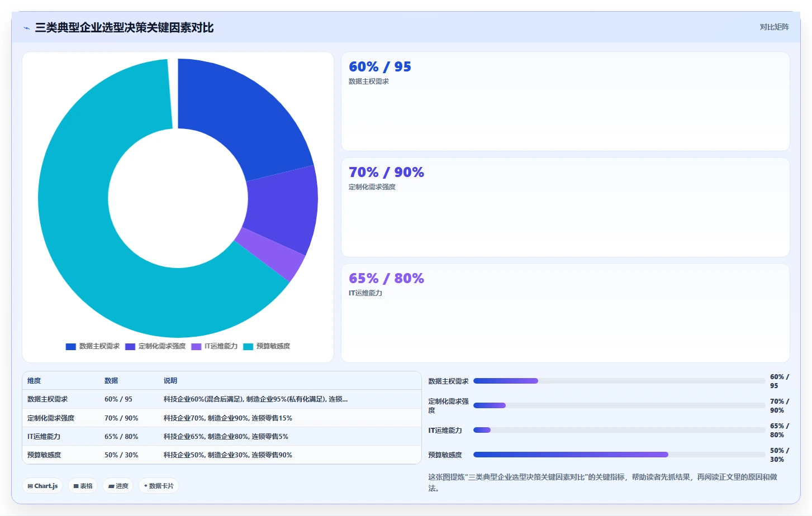Click the footnote starting 这张图提炼
The width and height of the screenshot is (812, 516).
602,482
